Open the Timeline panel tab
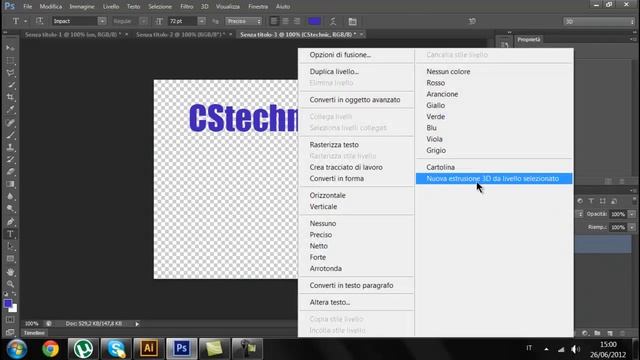Image resolution: width=640 pixels, height=360 pixels. click(34, 333)
